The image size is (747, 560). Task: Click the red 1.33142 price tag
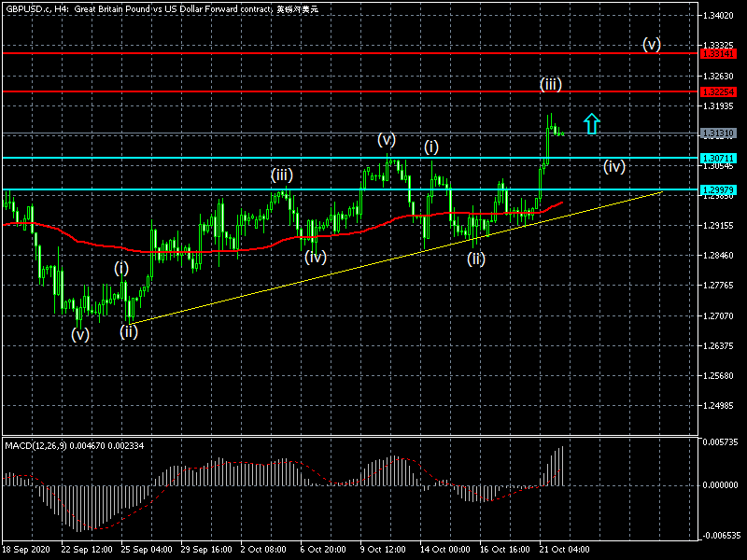tap(717, 54)
